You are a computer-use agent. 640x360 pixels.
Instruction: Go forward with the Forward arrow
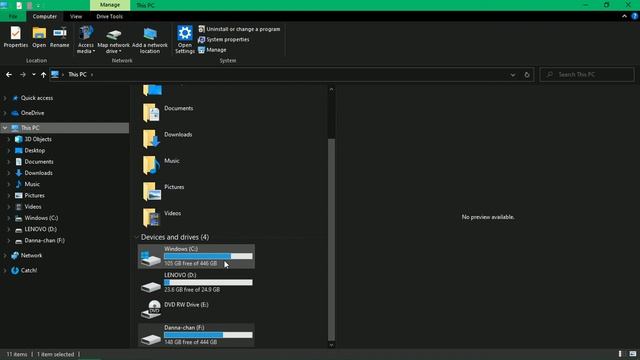pos(23,75)
